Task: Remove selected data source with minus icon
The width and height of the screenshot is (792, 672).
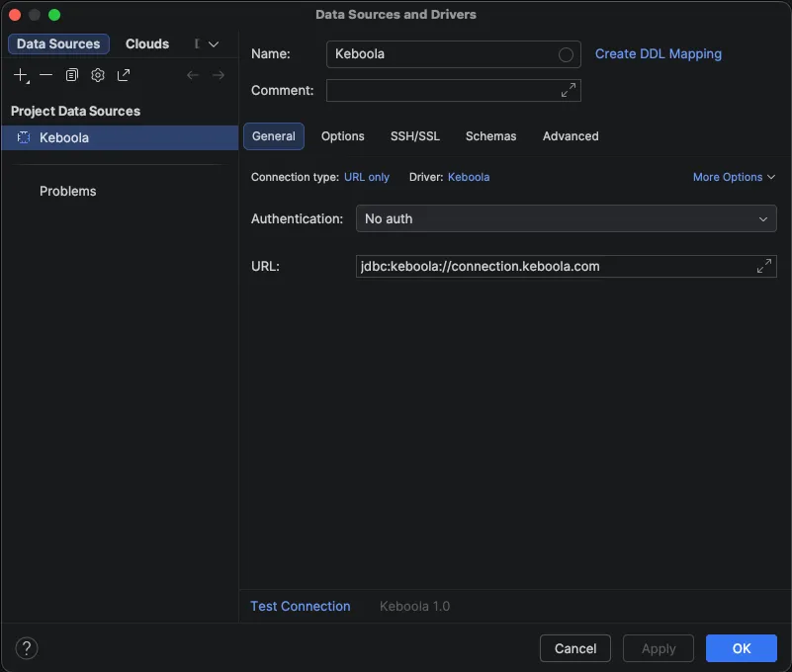Action: 45,75
